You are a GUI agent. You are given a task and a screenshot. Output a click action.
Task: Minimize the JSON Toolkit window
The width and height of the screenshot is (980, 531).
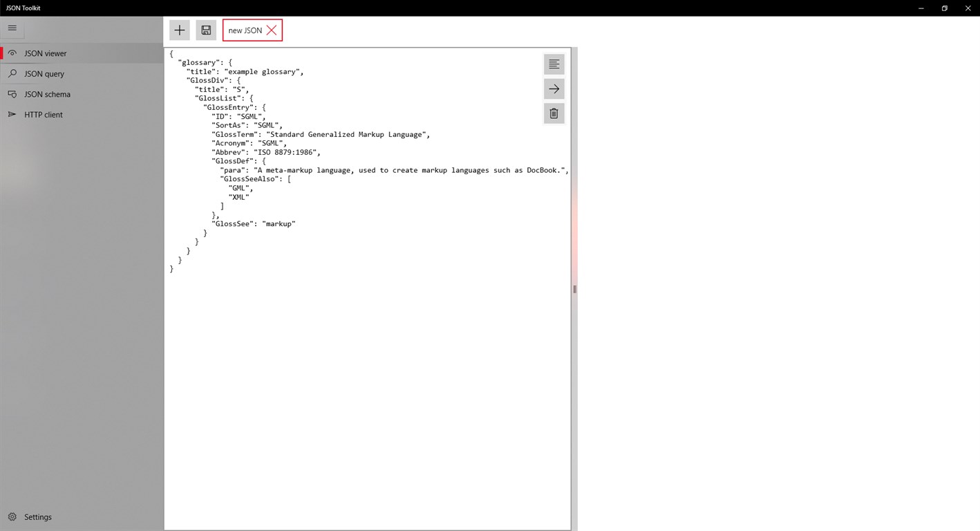[x=922, y=8]
